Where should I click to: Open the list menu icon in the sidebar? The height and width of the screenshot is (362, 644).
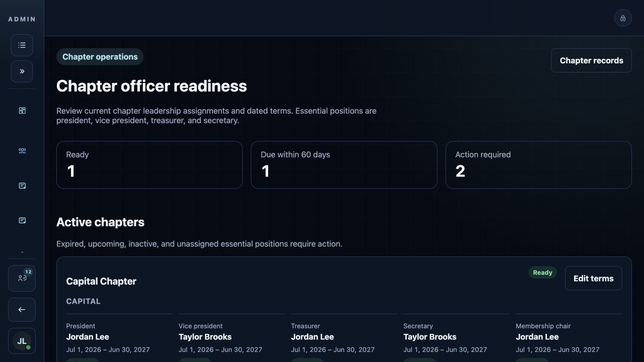click(22, 45)
